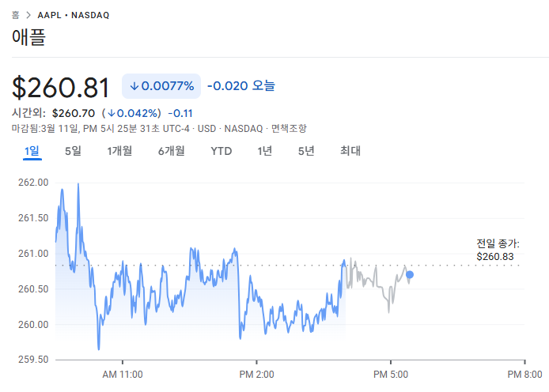Click the $260.81 main price
This screenshot has height=392, width=549.
(x=61, y=86)
